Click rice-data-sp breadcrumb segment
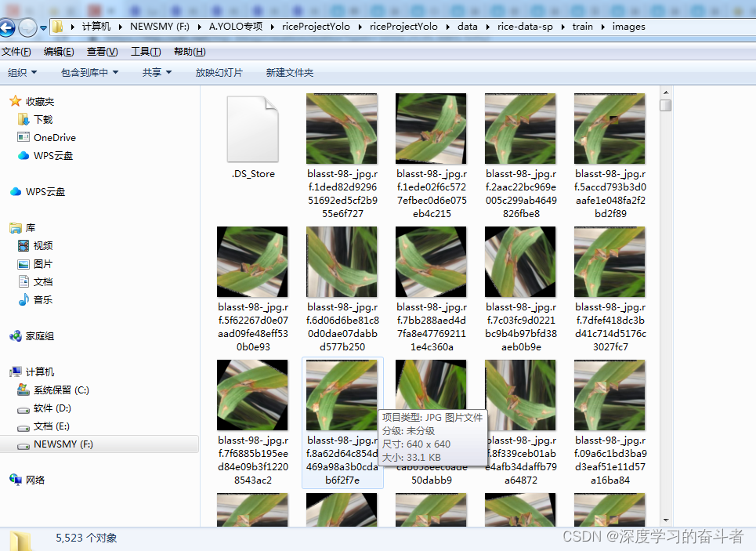756x551 pixels. (525, 27)
